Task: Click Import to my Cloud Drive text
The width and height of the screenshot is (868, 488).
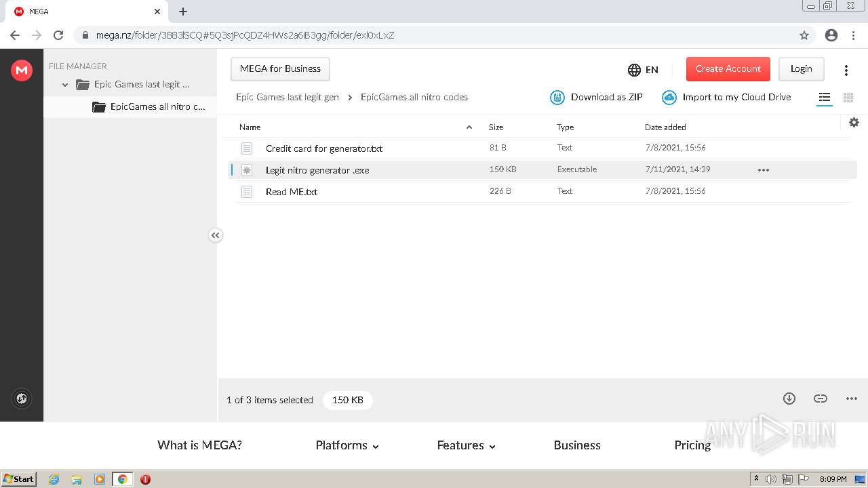Action: [x=737, y=98]
